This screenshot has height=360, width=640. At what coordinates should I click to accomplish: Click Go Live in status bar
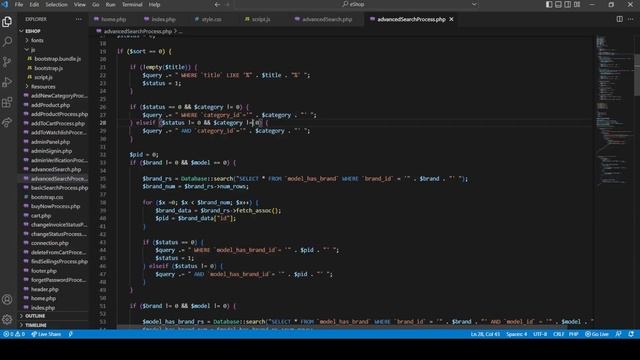tap(597, 334)
